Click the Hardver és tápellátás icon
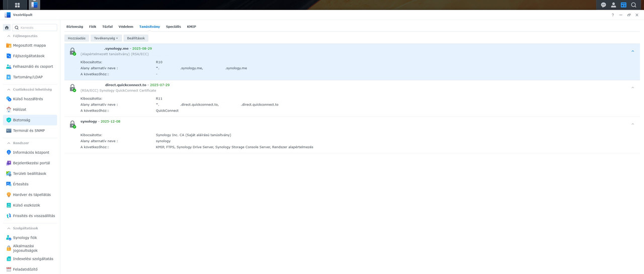644x274 pixels. (9, 195)
